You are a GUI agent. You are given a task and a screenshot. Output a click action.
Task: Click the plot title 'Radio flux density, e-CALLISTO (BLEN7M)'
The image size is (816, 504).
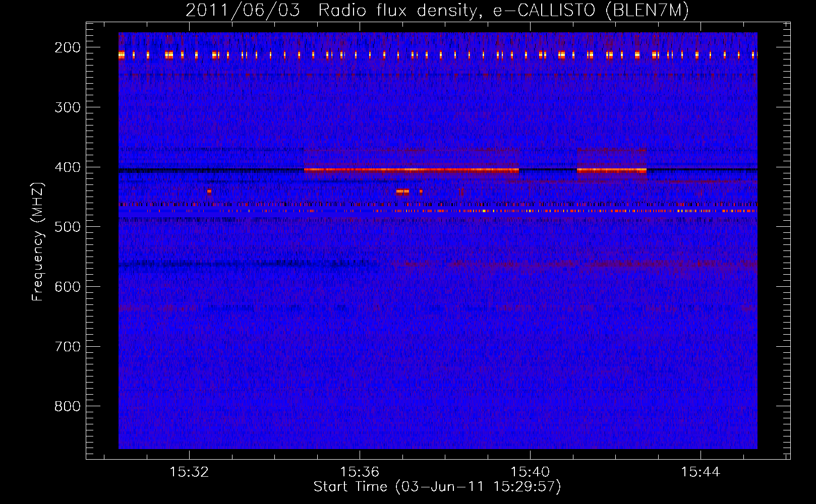pos(503,11)
